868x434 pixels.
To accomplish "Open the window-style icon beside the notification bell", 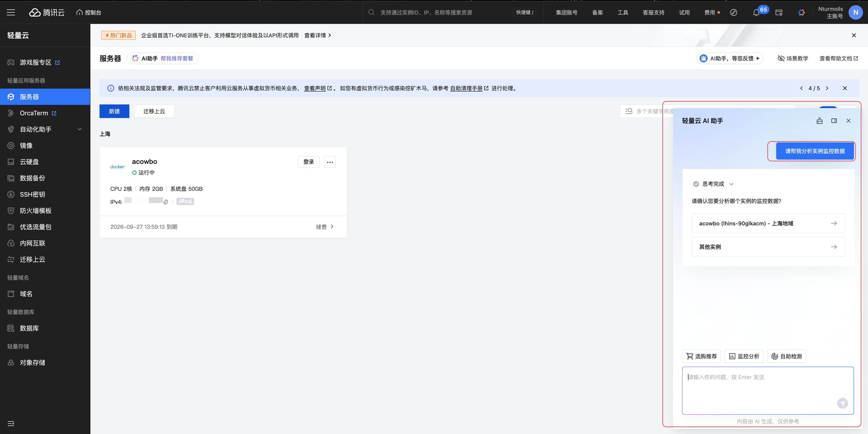I will point(779,12).
